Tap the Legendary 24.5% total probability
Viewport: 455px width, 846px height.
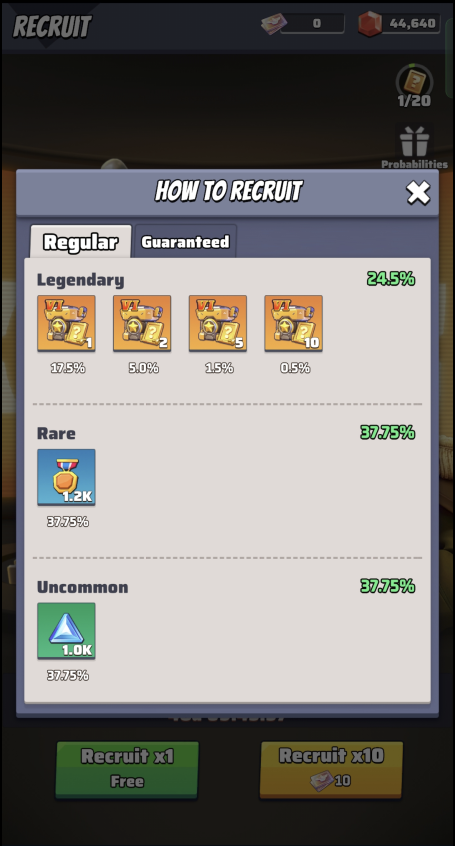[391, 279]
